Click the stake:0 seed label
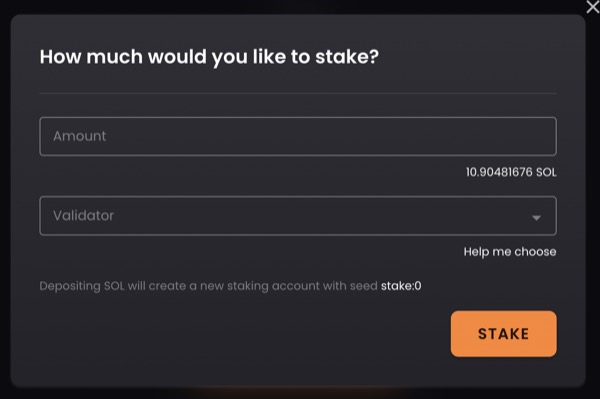Screen dimensions: 600x399 [x=401, y=286]
